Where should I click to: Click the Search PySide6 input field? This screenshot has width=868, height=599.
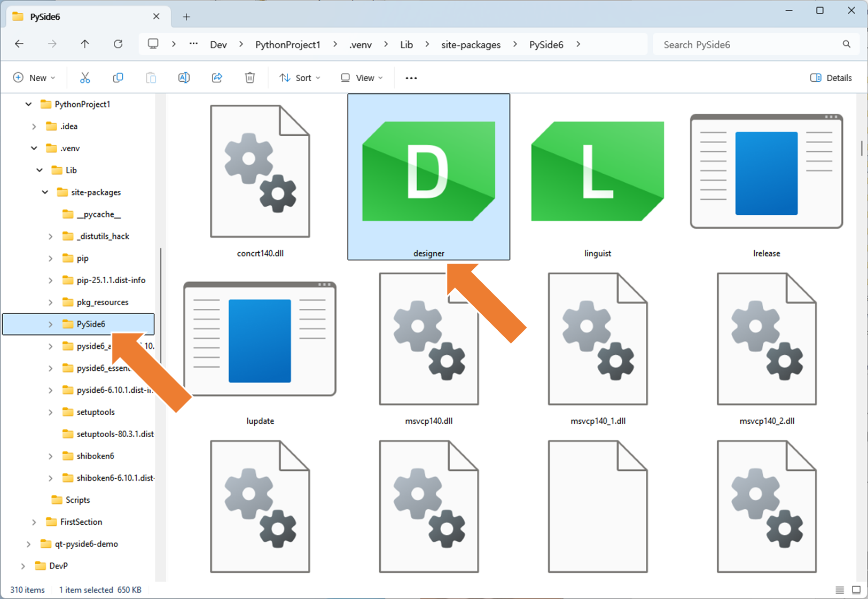(x=756, y=44)
